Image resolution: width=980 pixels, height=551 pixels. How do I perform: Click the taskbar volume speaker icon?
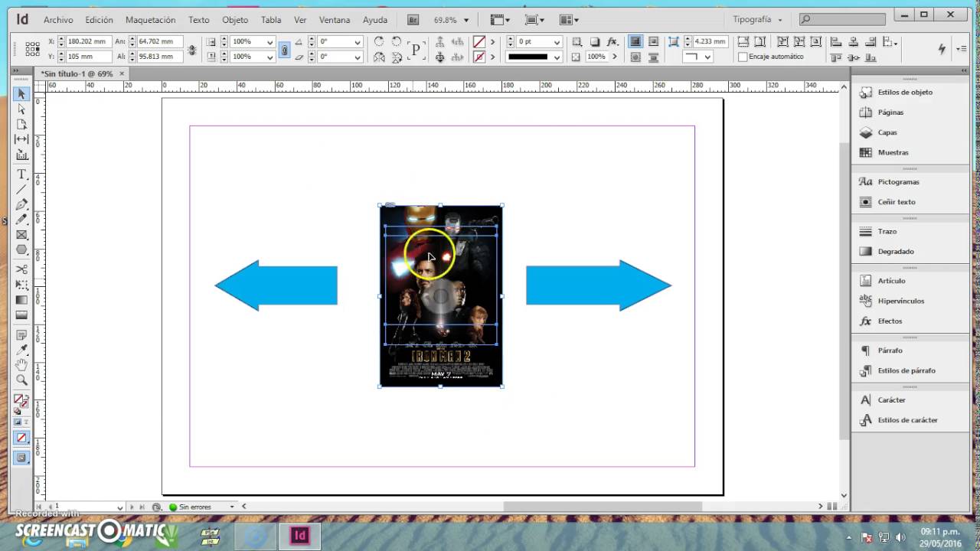coord(900,536)
